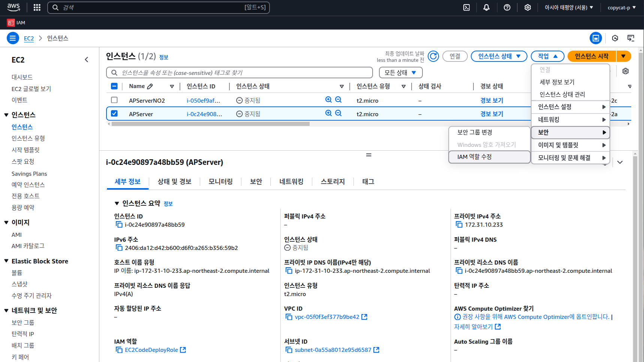The image size is (644, 362).
Task: Copy the instance ID i-0c24e90897a48bb59
Action: (x=119, y=224)
